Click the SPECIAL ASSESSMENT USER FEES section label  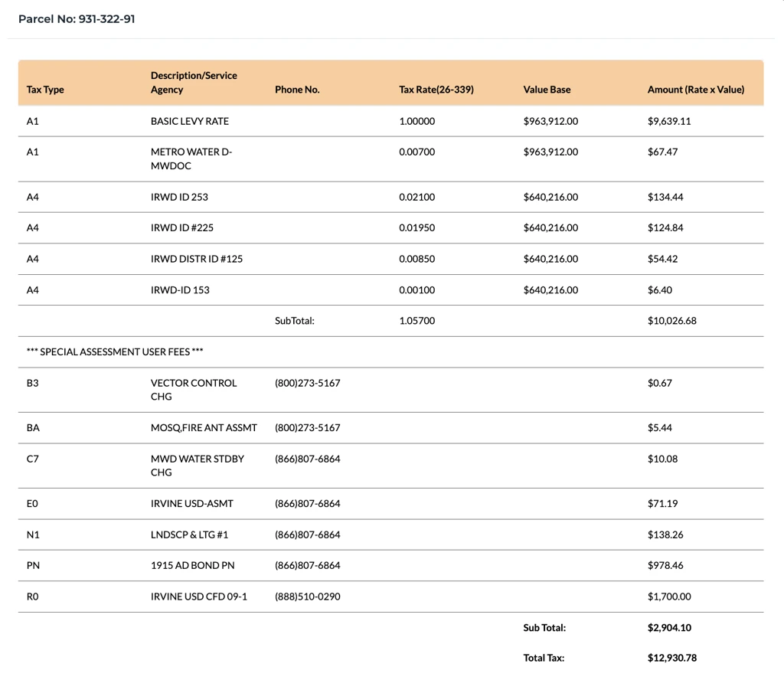pos(115,351)
